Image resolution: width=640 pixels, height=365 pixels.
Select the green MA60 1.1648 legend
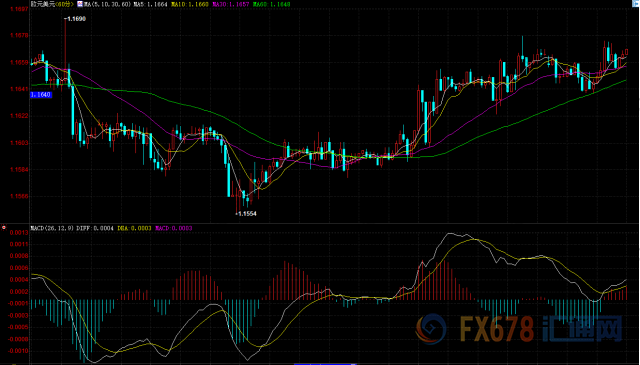pos(271,4)
